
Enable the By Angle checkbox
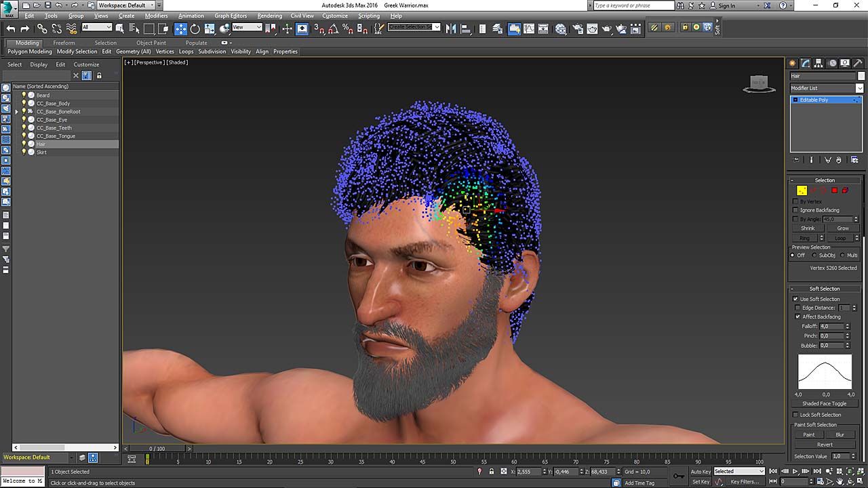tap(796, 219)
